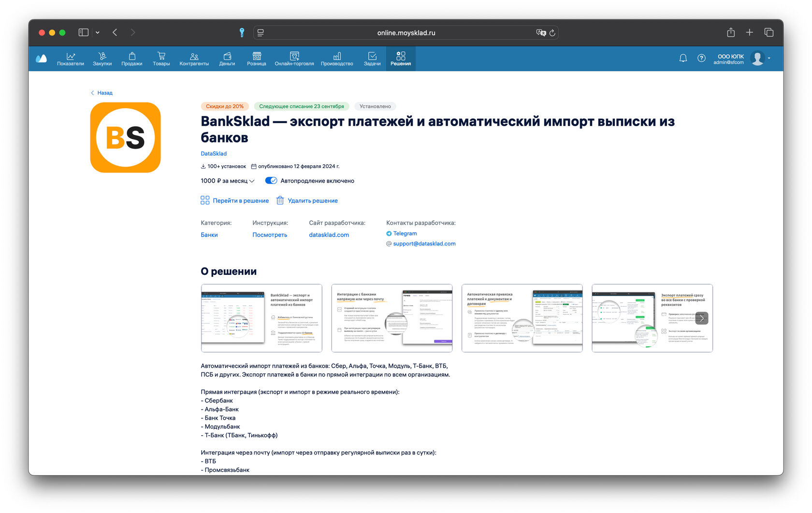This screenshot has height=513, width=812.
Task: Select the Решения tab
Action: 401,59
